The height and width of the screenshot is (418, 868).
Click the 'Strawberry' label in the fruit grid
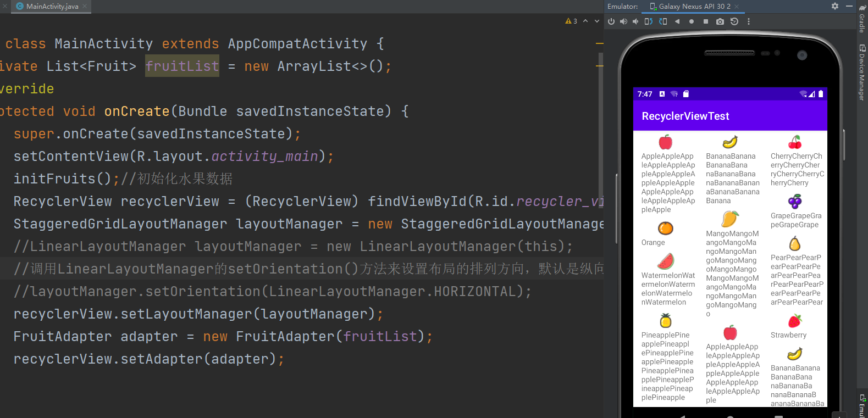788,335
